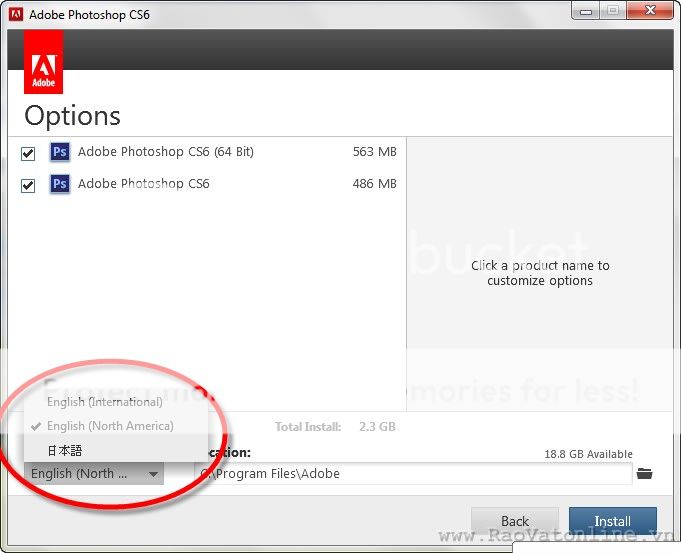
Task: Select the Adobe Photoshop CS6 (64 Bit) product name
Action: (x=165, y=152)
